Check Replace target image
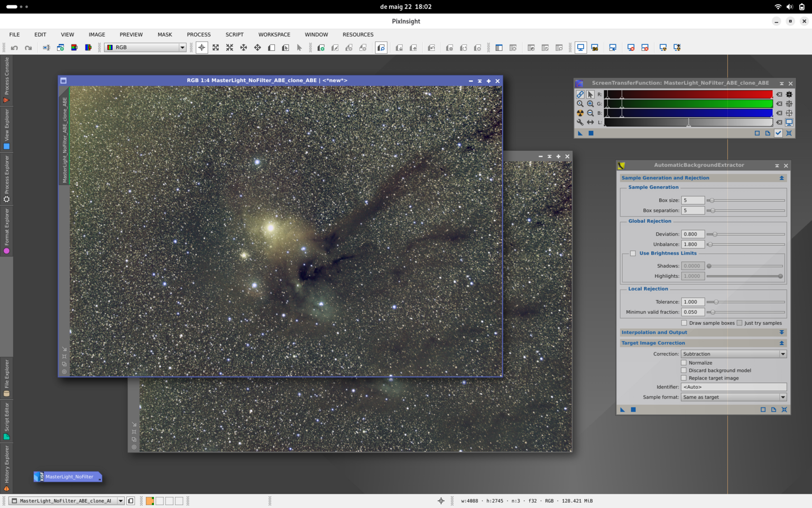The width and height of the screenshot is (812, 508). point(684,378)
